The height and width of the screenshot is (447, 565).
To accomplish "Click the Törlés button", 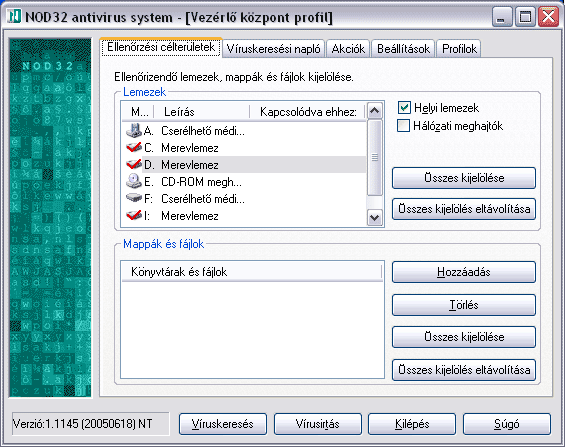I will (x=464, y=305).
